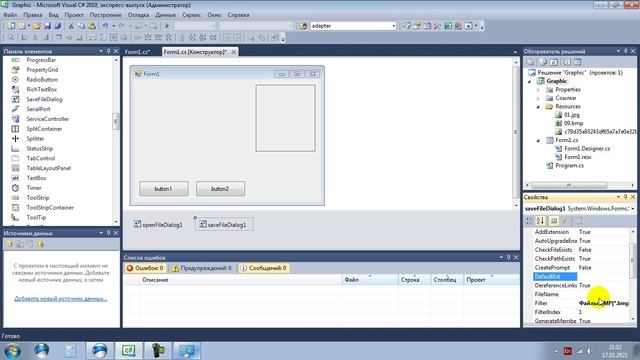640x360 pixels.
Task: Pin the Properties panel (Свойства)
Action: pos(625,197)
